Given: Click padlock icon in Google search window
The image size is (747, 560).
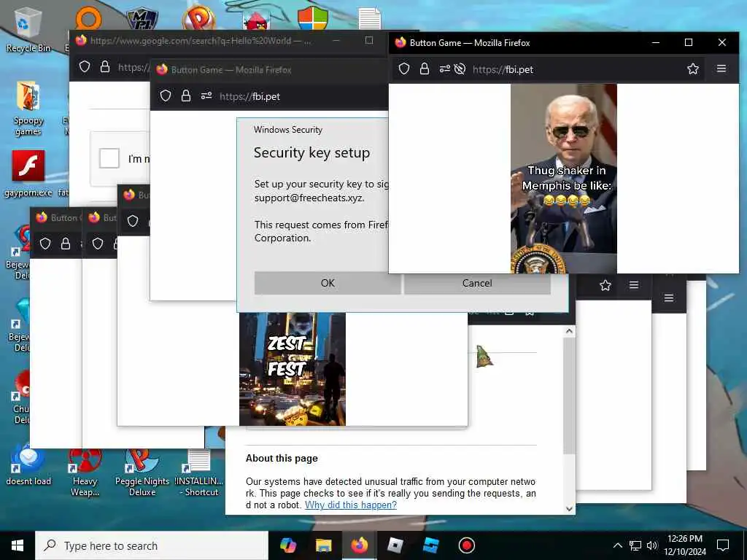Looking at the screenshot, I should (105, 66).
